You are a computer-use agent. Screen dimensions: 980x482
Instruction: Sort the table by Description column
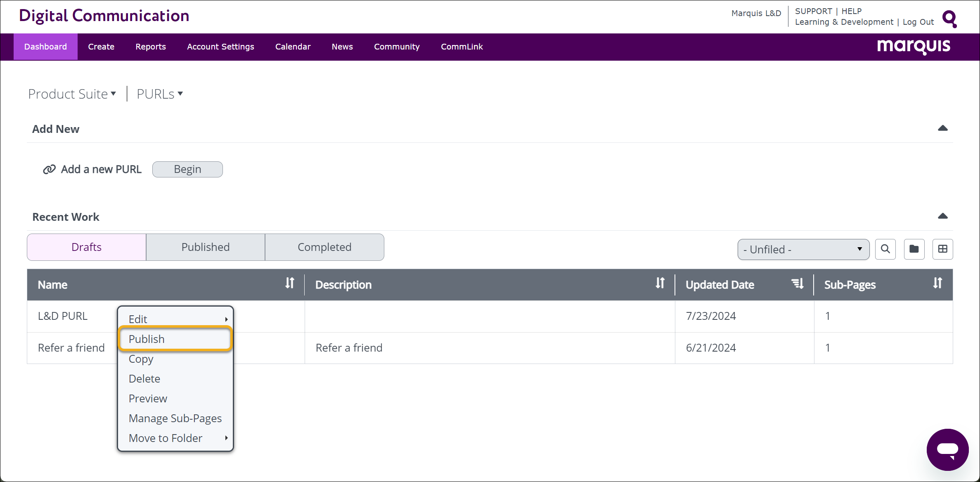(x=660, y=284)
